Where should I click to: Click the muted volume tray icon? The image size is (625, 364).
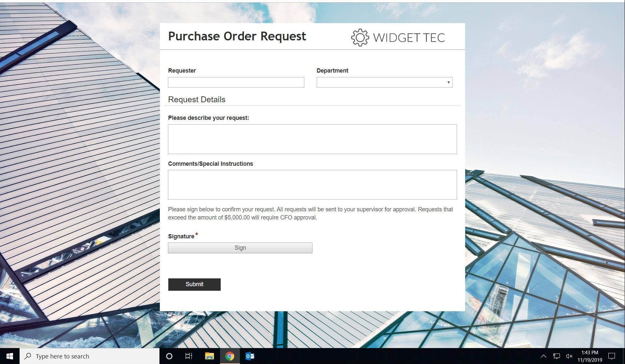point(569,356)
